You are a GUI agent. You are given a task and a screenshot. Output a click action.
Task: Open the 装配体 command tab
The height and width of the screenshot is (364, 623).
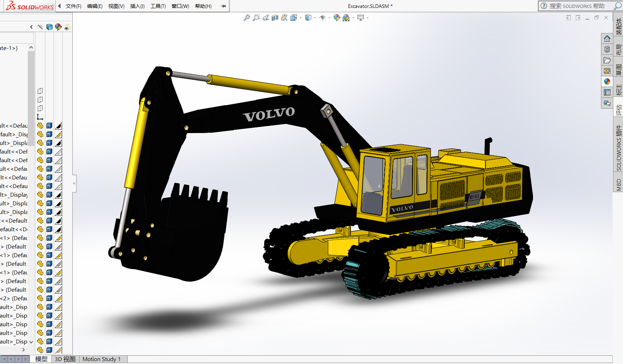click(618, 27)
